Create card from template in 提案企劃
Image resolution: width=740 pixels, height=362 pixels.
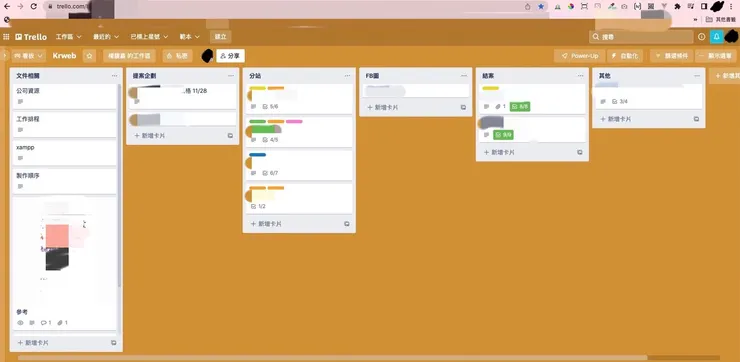click(x=230, y=135)
